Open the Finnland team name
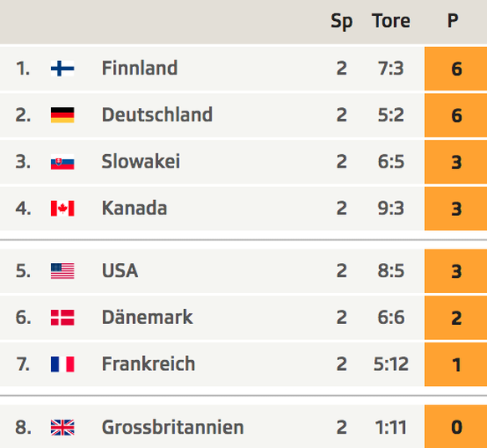 [x=140, y=68]
